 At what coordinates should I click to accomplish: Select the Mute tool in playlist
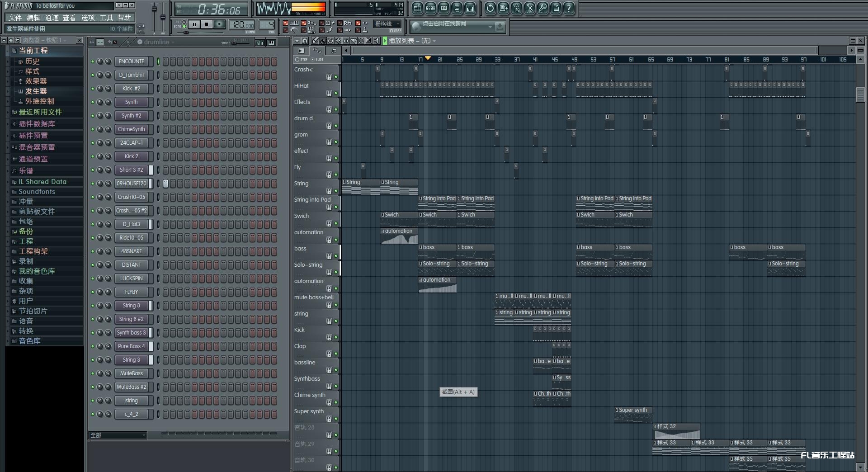(x=338, y=41)
